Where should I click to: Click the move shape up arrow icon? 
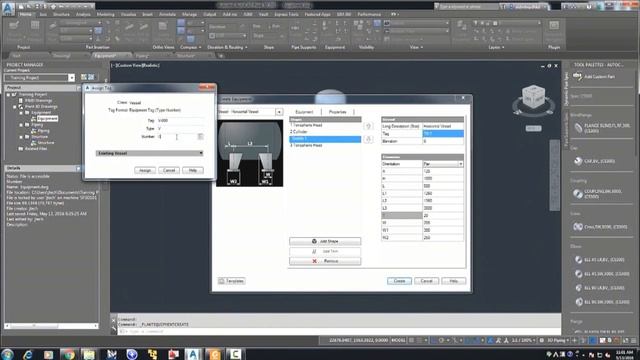pyautogui.click(x=368, y=126)
